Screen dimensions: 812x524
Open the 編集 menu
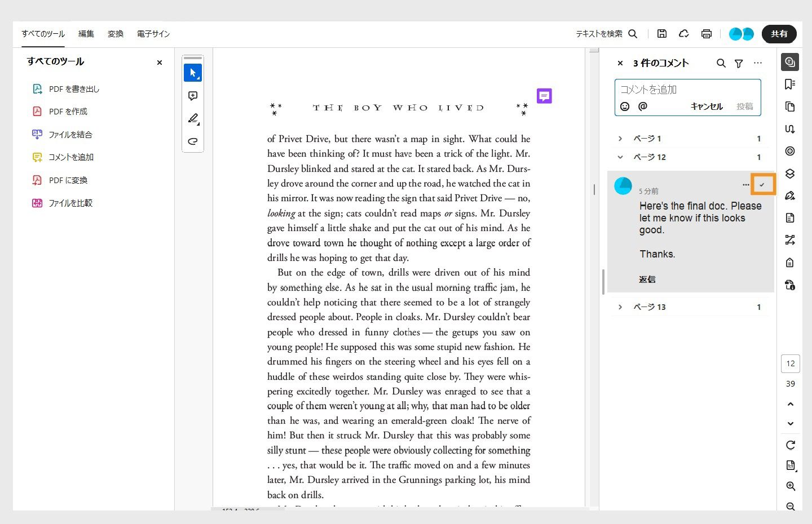[86, 34]
